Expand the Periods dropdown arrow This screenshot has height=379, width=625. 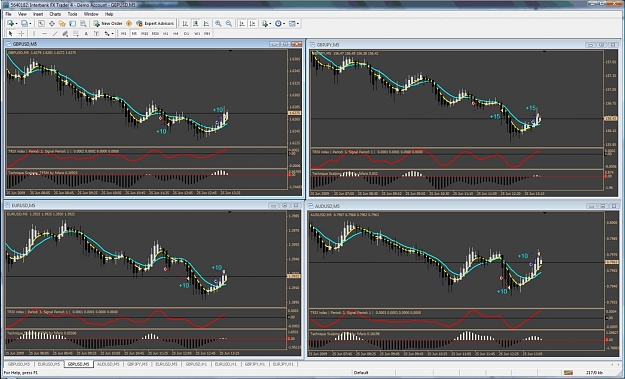click(x=284, y=24)
